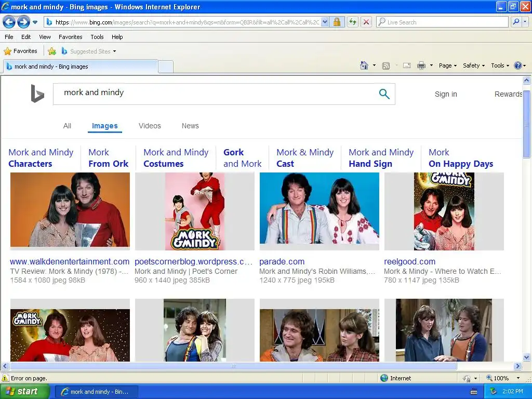Click the blue Help question mark icon

coord(518,65)
